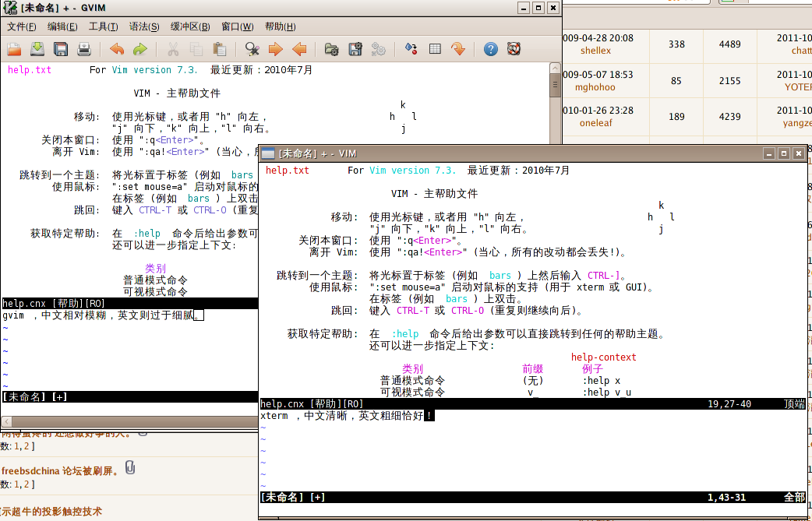Click the line starting 'gvim ，中文相对模糊'

click(x=104, y=315)
